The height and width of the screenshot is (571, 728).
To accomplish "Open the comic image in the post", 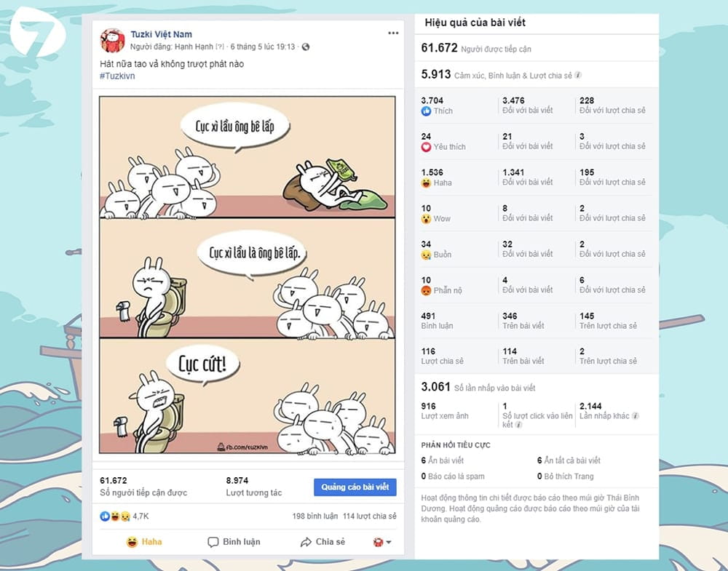I will (248, 275).
